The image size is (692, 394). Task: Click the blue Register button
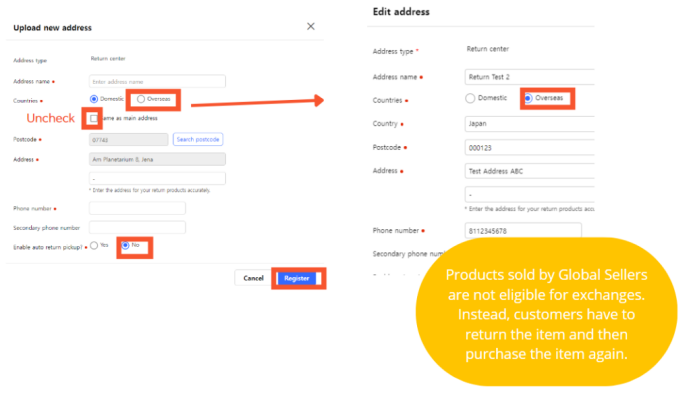[x=297, y=278]
